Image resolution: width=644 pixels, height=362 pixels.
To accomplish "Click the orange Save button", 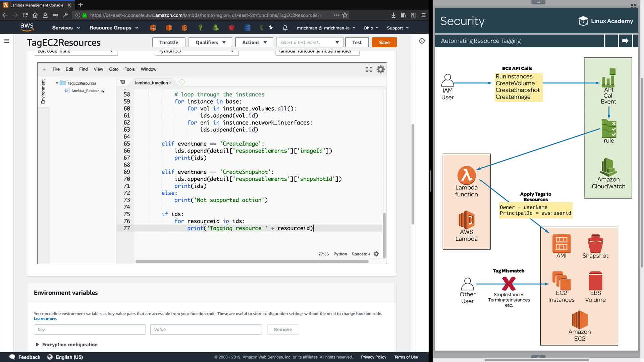I will pos(384,43).
